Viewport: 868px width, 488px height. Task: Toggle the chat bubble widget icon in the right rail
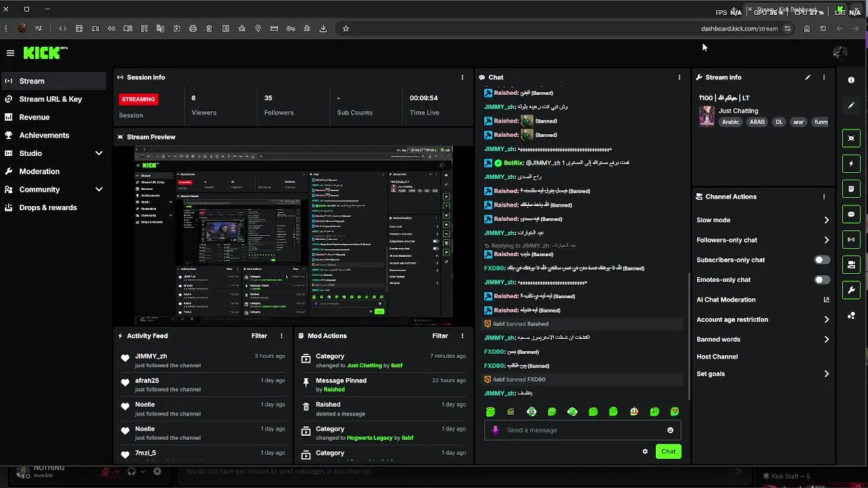pyautogui.click(x=851, y=214)
